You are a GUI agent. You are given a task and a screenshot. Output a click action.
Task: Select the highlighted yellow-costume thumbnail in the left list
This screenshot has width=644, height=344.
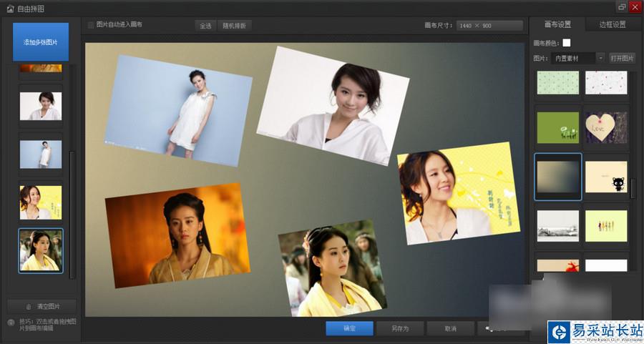coord(41,250)
